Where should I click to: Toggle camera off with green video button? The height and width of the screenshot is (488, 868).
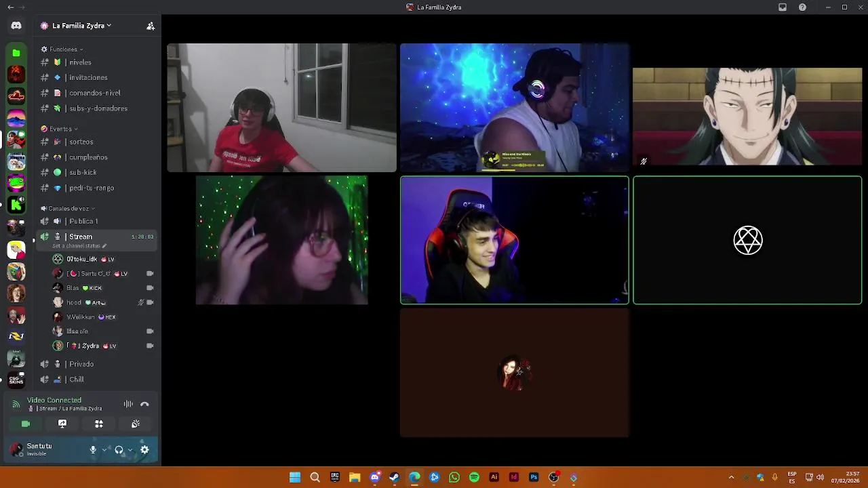coord(26,424)
